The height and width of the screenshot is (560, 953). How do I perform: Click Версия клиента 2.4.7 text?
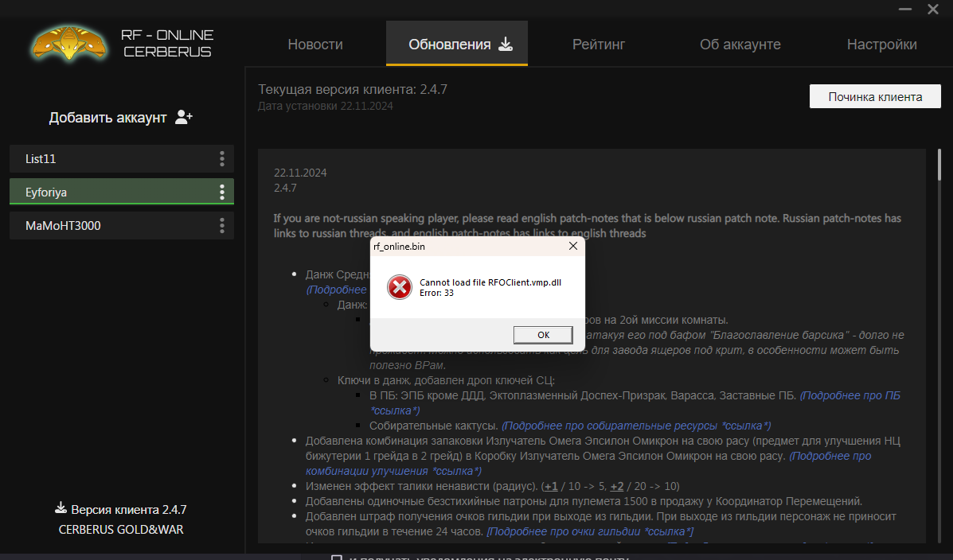click(128, 510)
